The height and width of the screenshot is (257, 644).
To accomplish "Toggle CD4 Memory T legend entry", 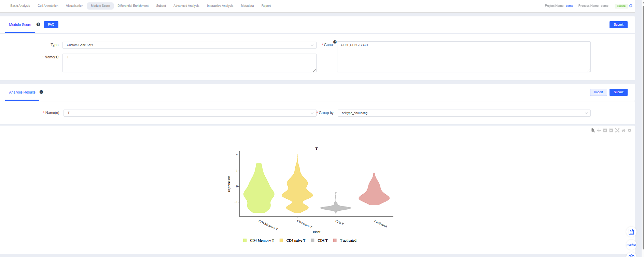I will [x=258, y=241].
